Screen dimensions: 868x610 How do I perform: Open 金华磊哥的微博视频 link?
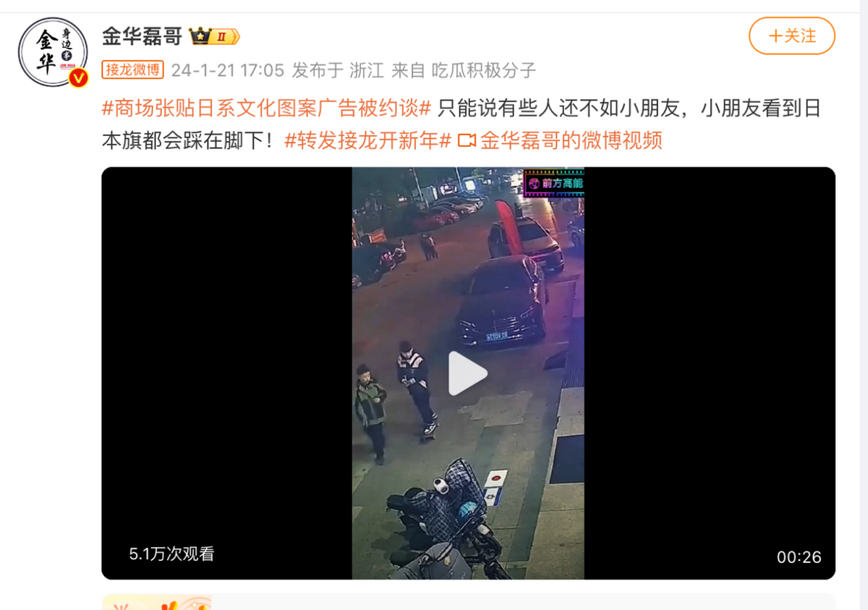571,140
